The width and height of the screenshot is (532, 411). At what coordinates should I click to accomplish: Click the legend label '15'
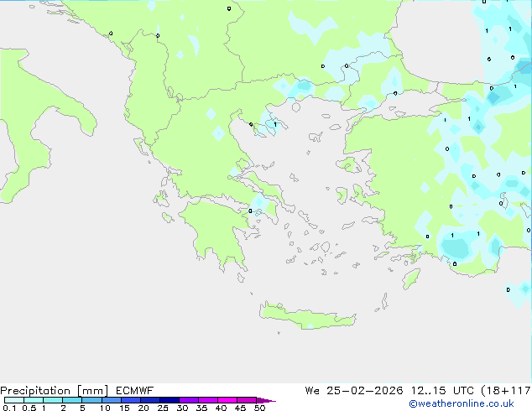point(124,408)
